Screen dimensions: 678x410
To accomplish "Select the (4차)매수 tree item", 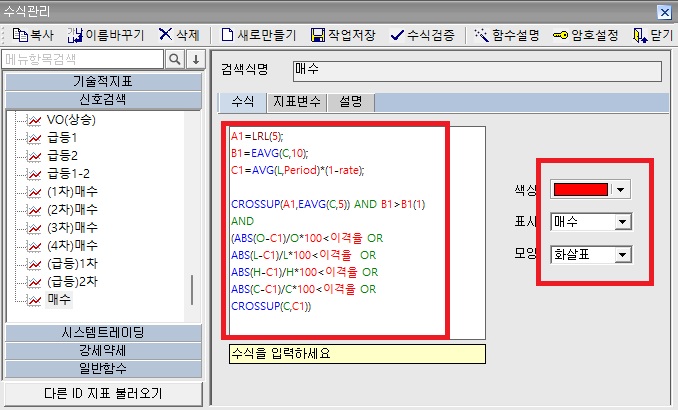I will coord(72,246).
